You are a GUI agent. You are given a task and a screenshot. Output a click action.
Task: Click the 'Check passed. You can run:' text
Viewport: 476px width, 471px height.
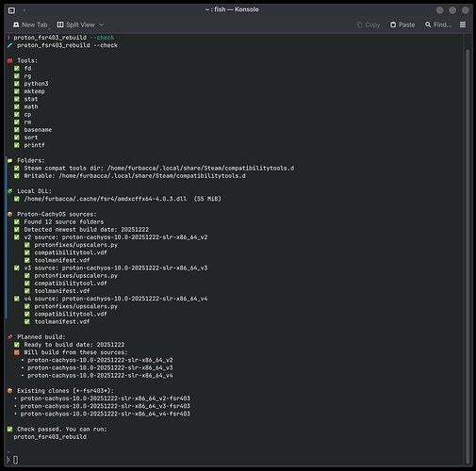pyautogui.click(x=62, y=429)
